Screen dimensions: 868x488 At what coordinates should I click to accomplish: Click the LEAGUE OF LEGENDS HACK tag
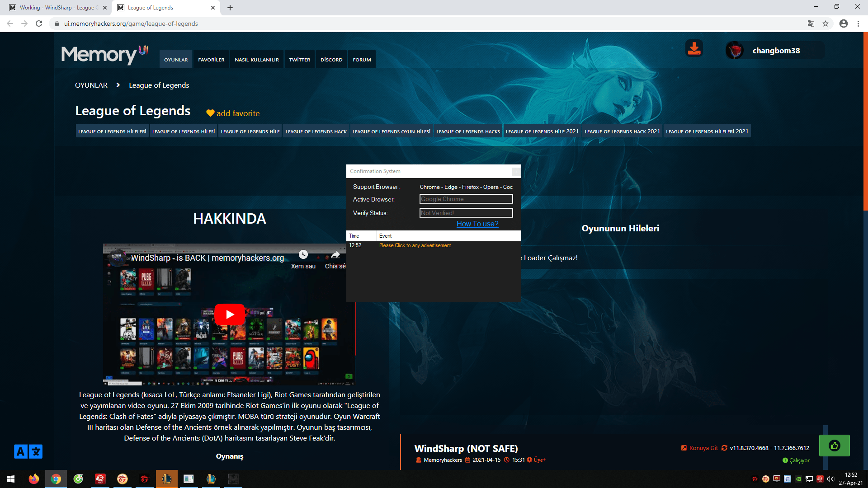316,131
